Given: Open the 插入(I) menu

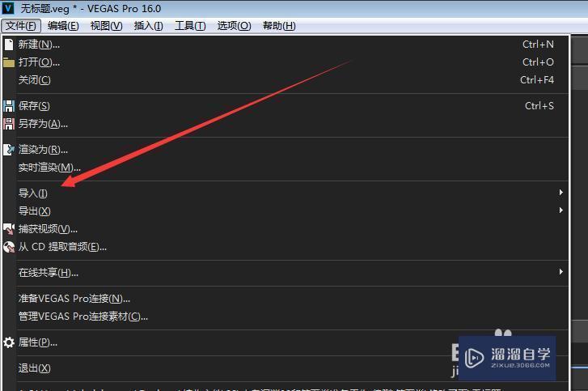Looking at the screenshot, I should tap(149, 26).
